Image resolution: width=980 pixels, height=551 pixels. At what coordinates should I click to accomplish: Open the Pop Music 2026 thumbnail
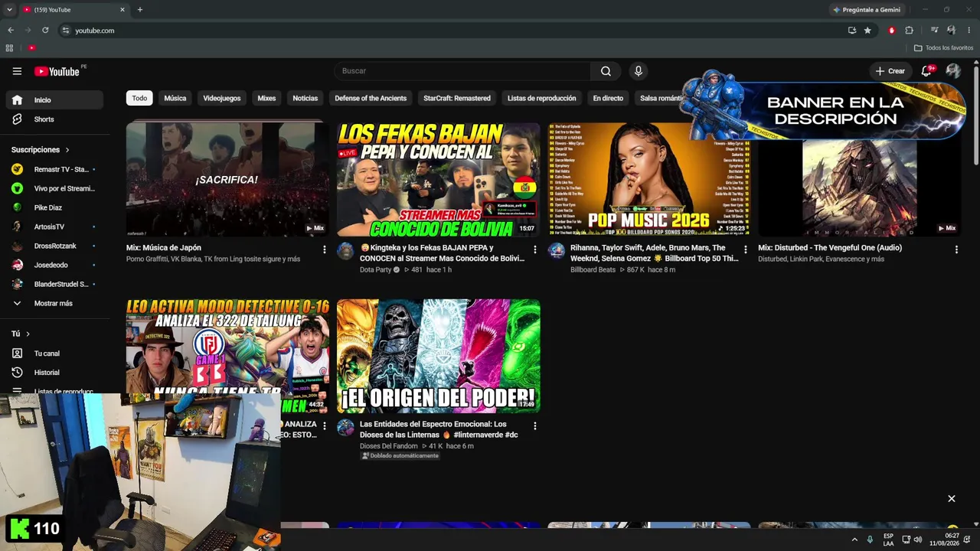click(x=648, y=179)
